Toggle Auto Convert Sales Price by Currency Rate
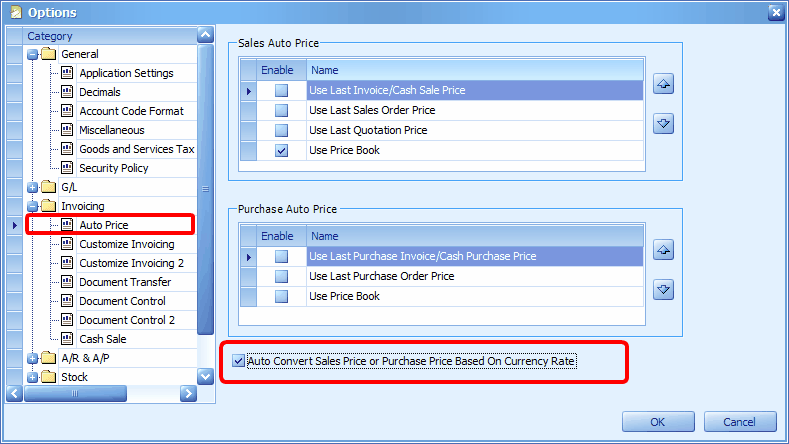Screen dimensions: 789x444 click(238, 361)
